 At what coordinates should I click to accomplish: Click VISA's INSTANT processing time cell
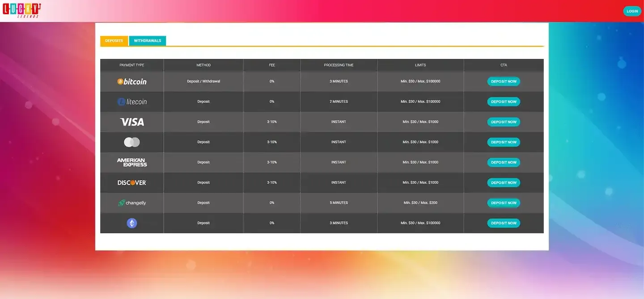(x=339, y=122)
